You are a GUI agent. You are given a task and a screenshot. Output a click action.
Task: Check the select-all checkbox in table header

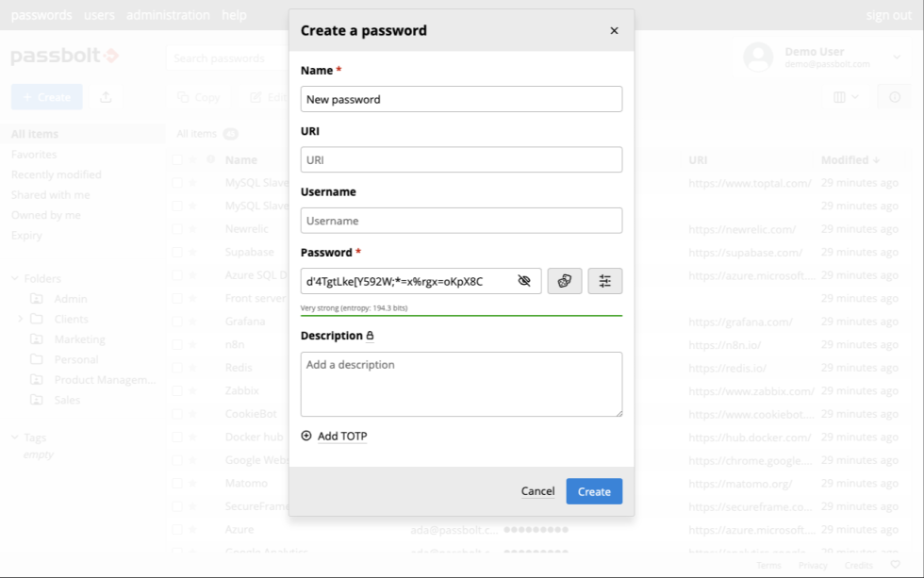click(176, 160)
